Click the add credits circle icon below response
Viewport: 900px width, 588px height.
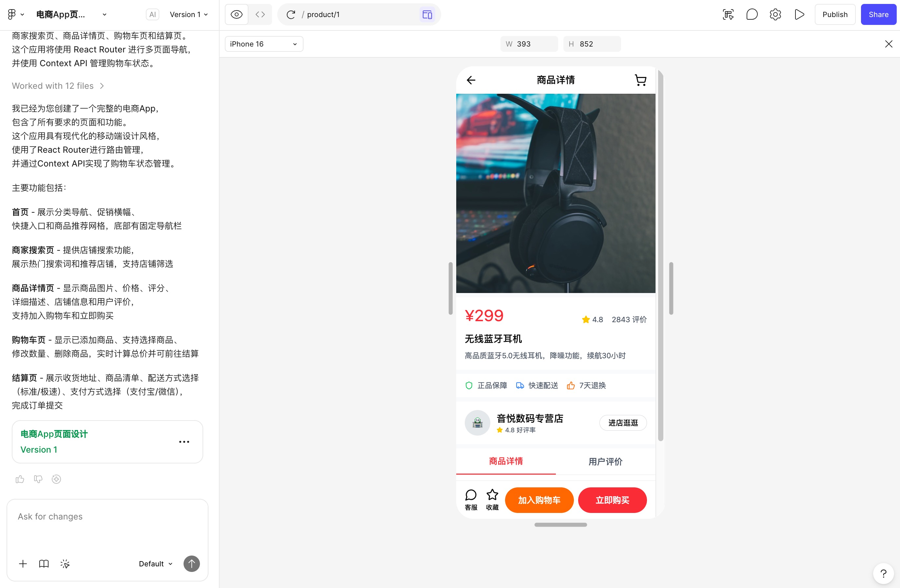point(56,479)
